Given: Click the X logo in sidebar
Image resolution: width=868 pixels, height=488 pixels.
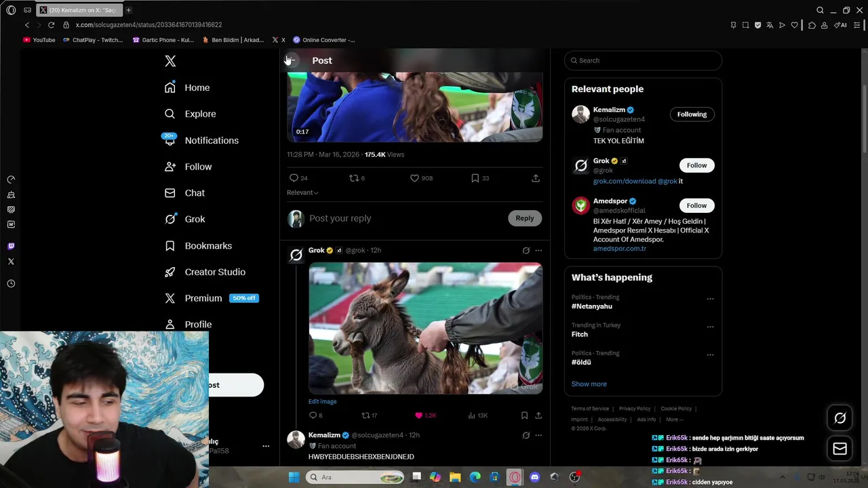Looking at the screenshot, I should coord(170,61).
